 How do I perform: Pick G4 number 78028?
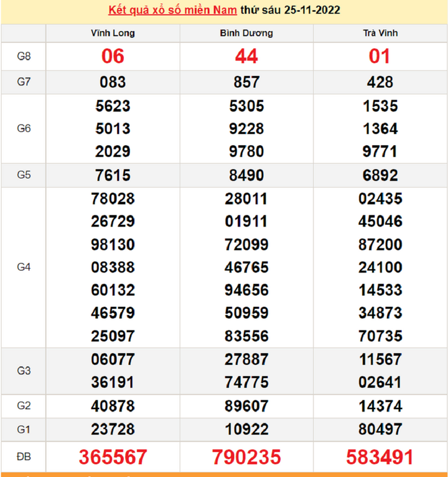[x=113, y=199]
